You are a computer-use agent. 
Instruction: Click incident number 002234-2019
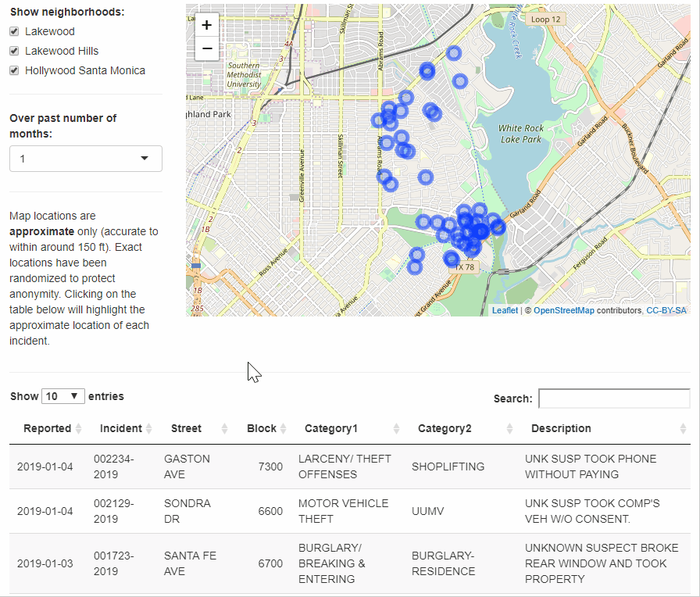tap(114, 467)
